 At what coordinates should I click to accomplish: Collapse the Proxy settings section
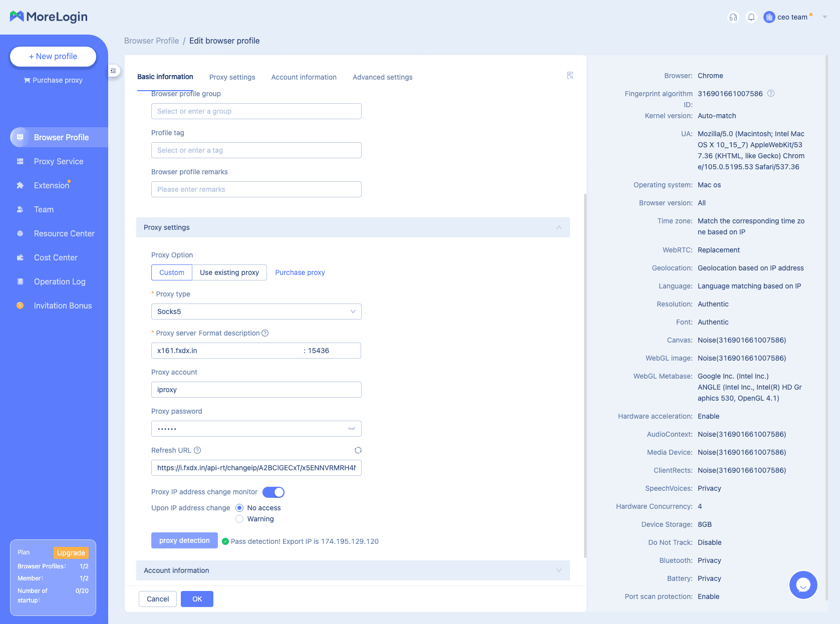coord(558,227)
